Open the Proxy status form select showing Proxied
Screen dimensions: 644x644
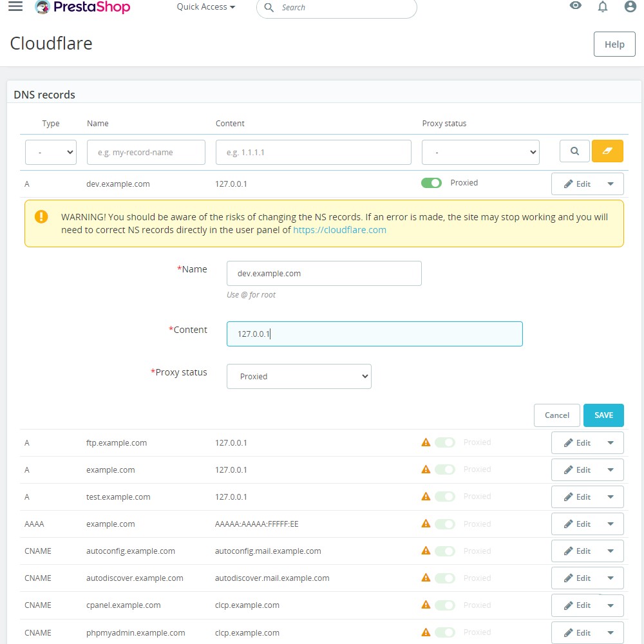click(x=299, y=376)
